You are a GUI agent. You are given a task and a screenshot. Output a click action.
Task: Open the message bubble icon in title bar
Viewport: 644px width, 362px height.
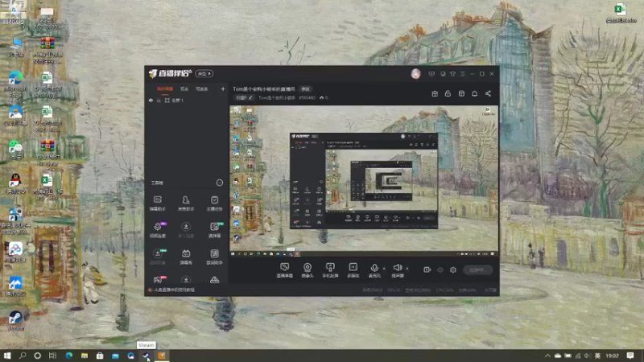[431, 74]
